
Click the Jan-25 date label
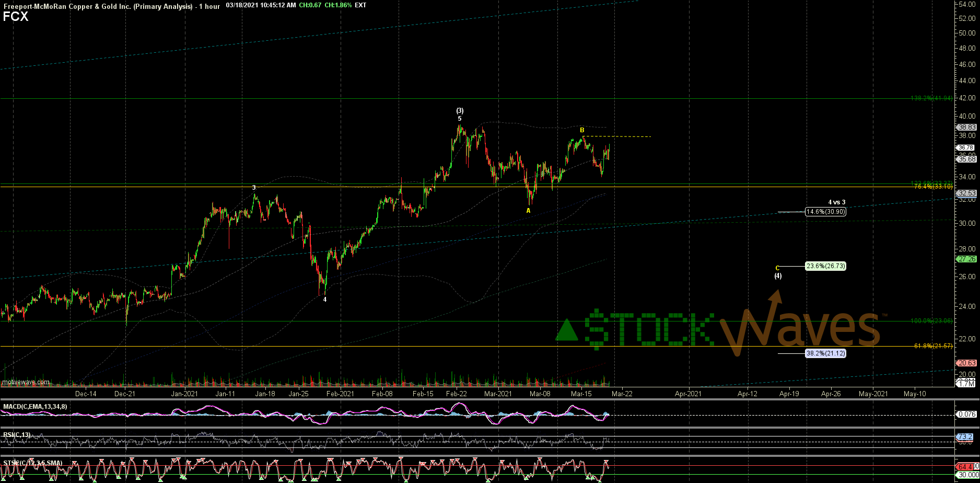(298, 394)
